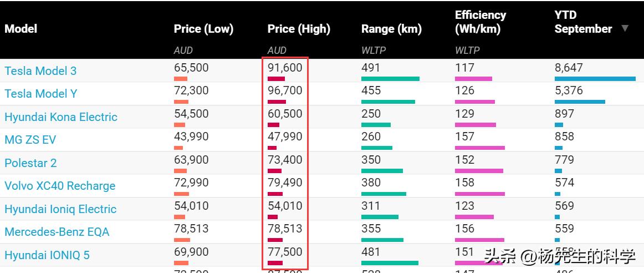Open the Tesla Model 3 link
644x273 pixels.
point(40,71)
